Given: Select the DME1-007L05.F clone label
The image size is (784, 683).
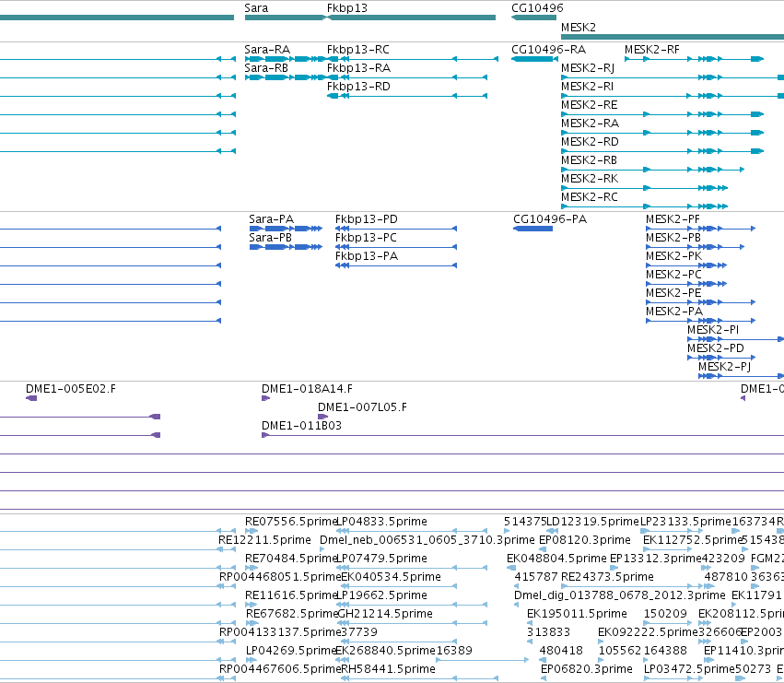Looking at the screenshot, I should coord(362,407).
